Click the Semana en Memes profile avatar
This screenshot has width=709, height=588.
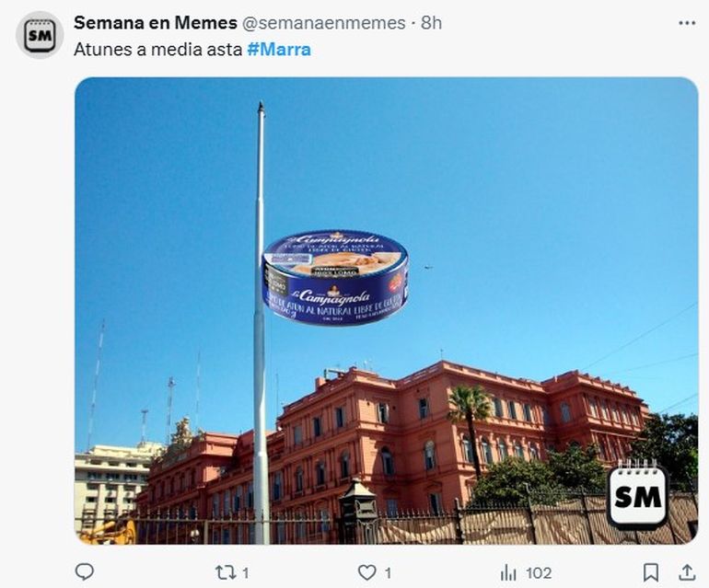[x=40, y=35]
